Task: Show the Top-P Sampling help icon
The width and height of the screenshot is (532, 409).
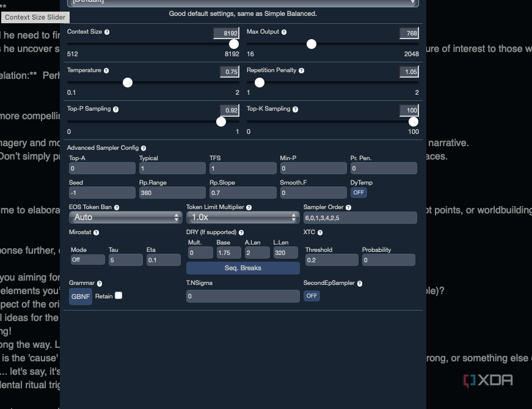Action: pos(115,109)
